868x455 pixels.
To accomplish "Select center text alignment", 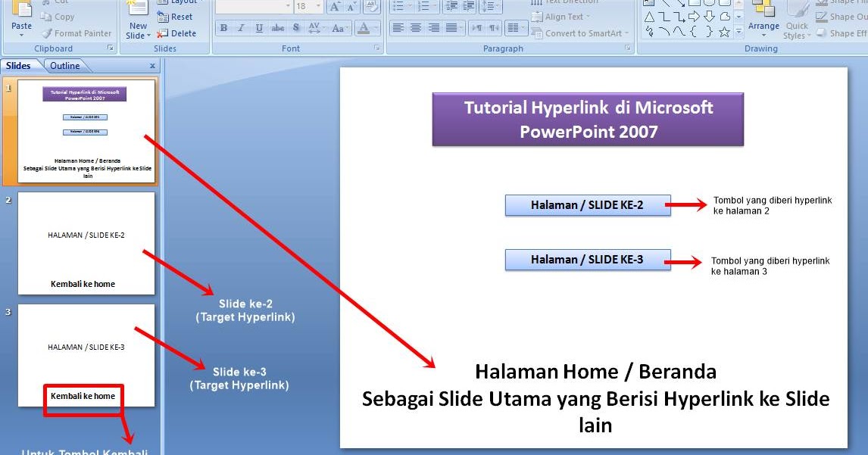I will pyautogui.click(x=415, y=29).
